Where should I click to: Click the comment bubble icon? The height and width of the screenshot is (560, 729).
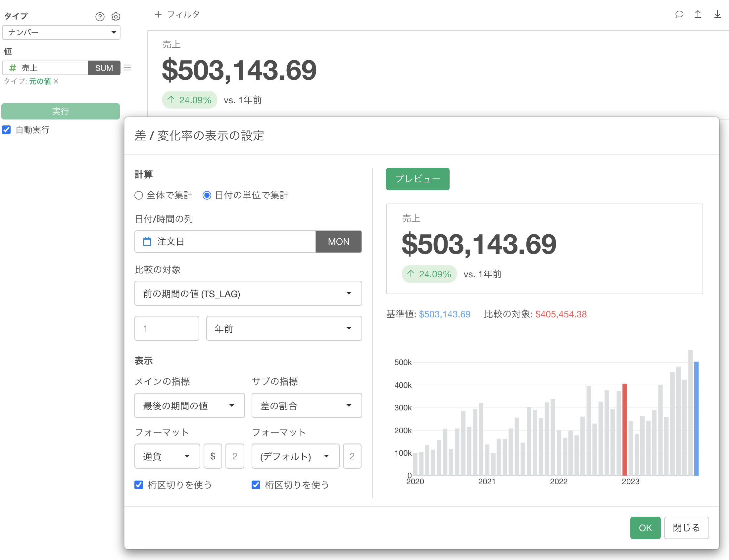(x=679, y=14)
